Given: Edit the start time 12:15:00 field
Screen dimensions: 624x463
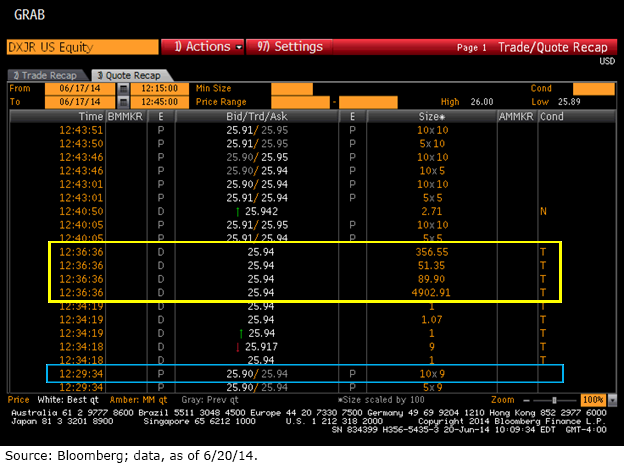Looking at the screenshot, I should (160, 88).
